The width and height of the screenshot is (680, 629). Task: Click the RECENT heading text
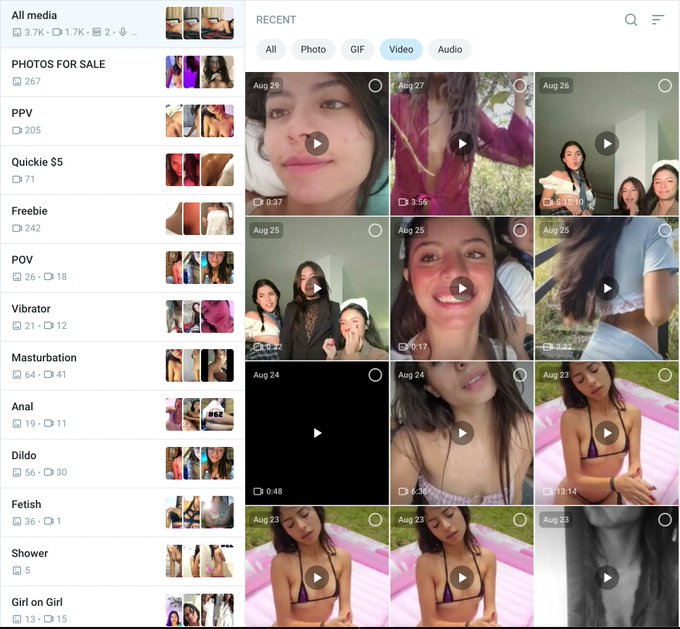pyautogui.click(x=276, y=20)
